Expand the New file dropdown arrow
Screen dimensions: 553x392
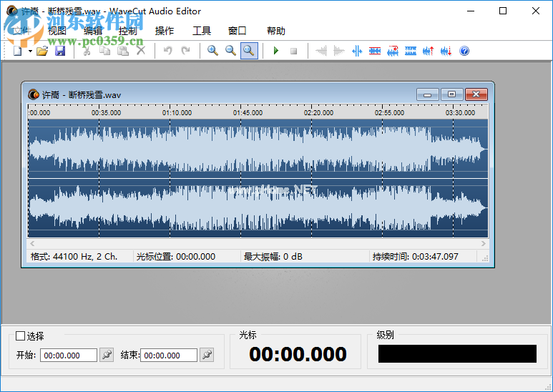[x=30, y=51]
